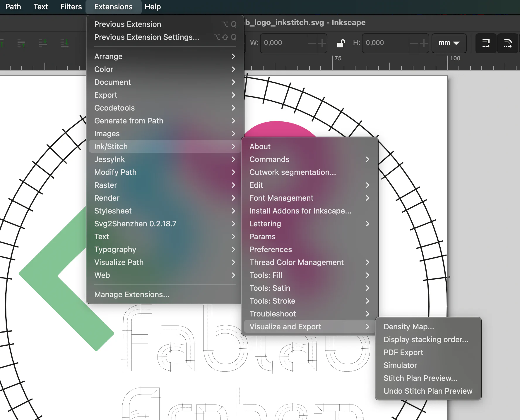520x420 pixels.
Task: Expand the Raster submenu arrow
Action: click(233, 185)
